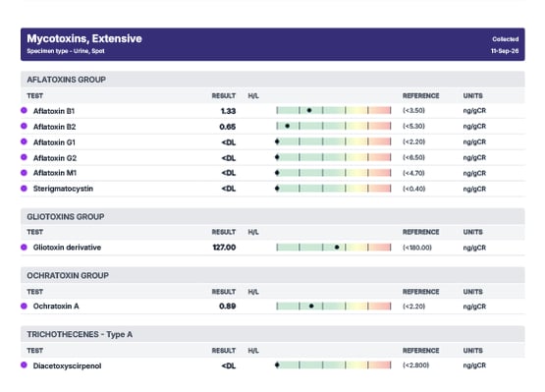Click the result value 0.89
Image resolution: width=545 pixels, height=392 pixels.
227,307
